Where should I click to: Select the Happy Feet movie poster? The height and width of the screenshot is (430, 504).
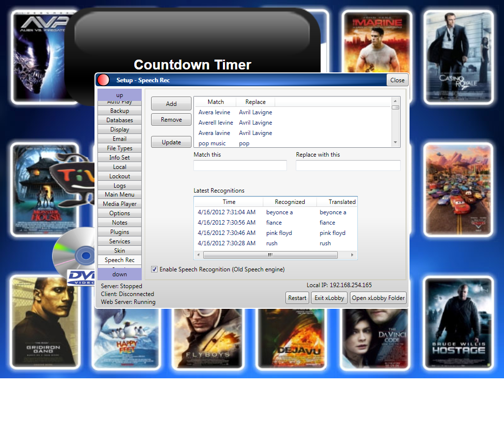point(126,339)
